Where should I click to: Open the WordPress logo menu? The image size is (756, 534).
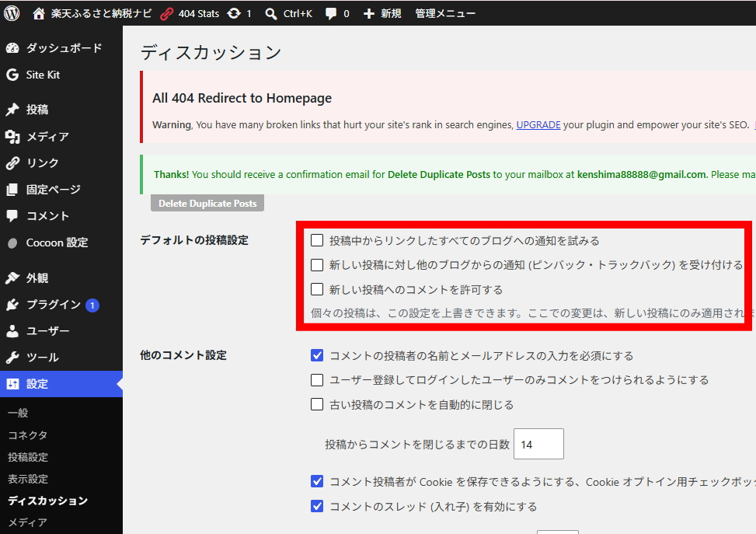(12, 13)
